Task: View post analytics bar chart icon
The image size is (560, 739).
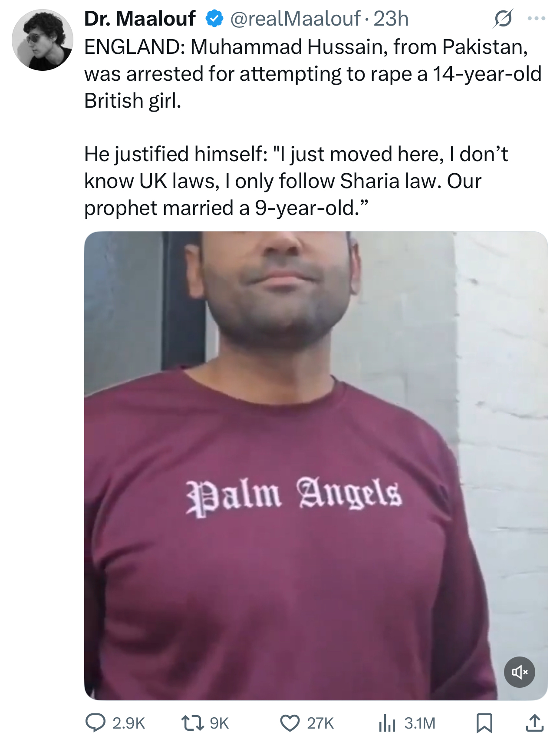Action: pyautogui.click(x=387, y=723)
